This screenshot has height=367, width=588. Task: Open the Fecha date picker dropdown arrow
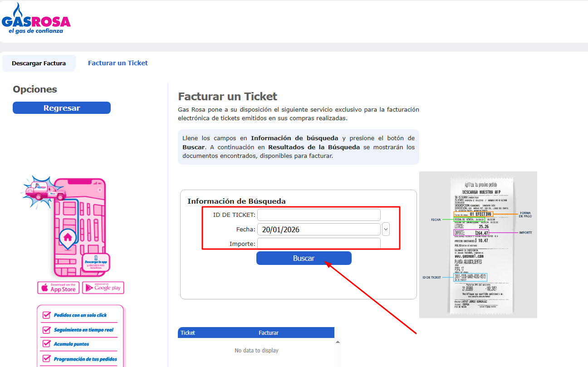tap(386, 229)
